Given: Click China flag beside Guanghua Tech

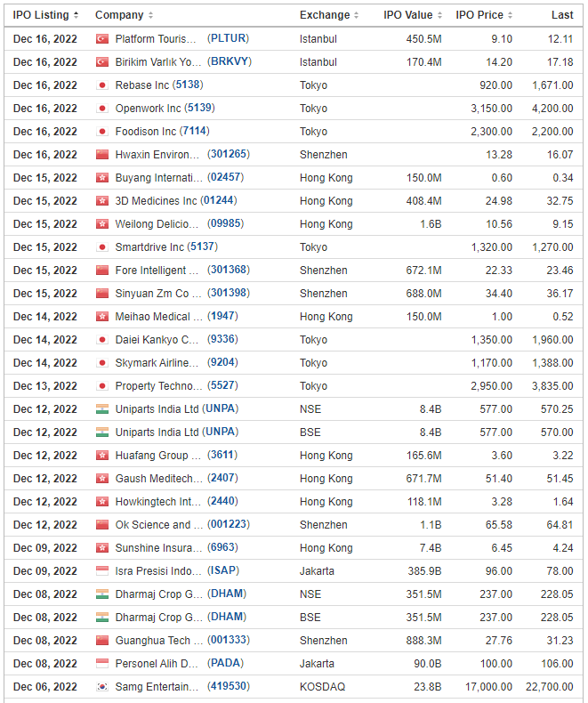Looking at the screenshot, I should pyautogui.click(x=102, y=641).
